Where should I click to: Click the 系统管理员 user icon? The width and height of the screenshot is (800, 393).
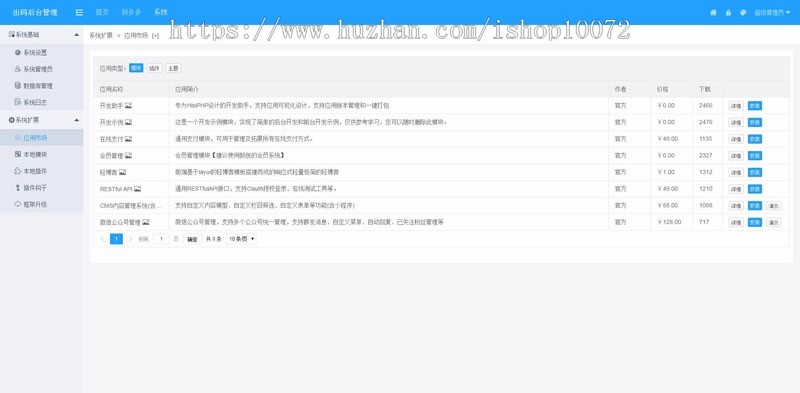[18, 69]
